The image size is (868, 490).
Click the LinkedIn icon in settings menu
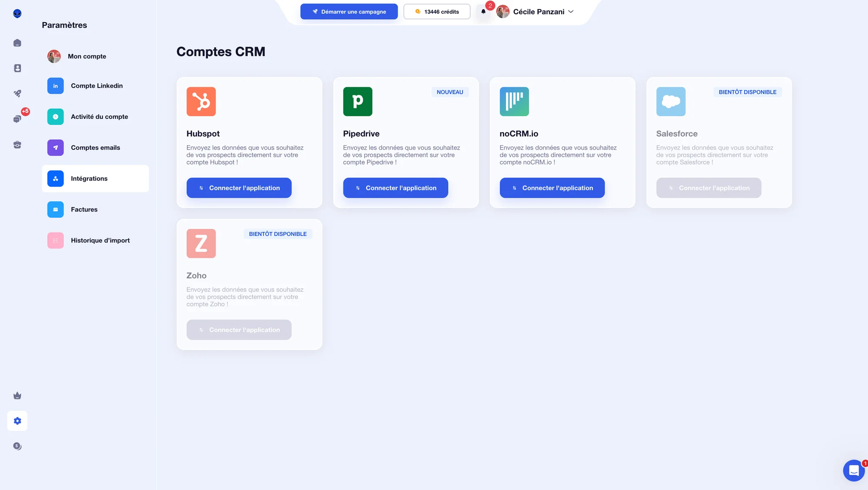(56, 86)
